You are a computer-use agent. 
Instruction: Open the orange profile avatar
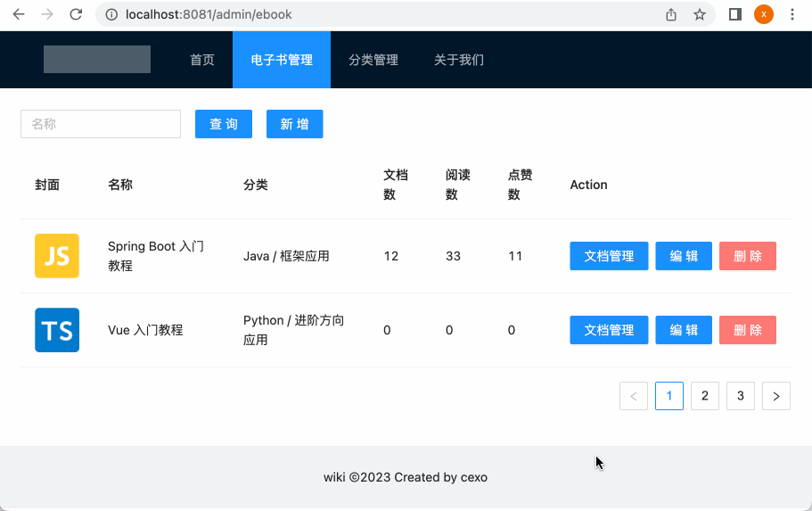coord(764,14)
